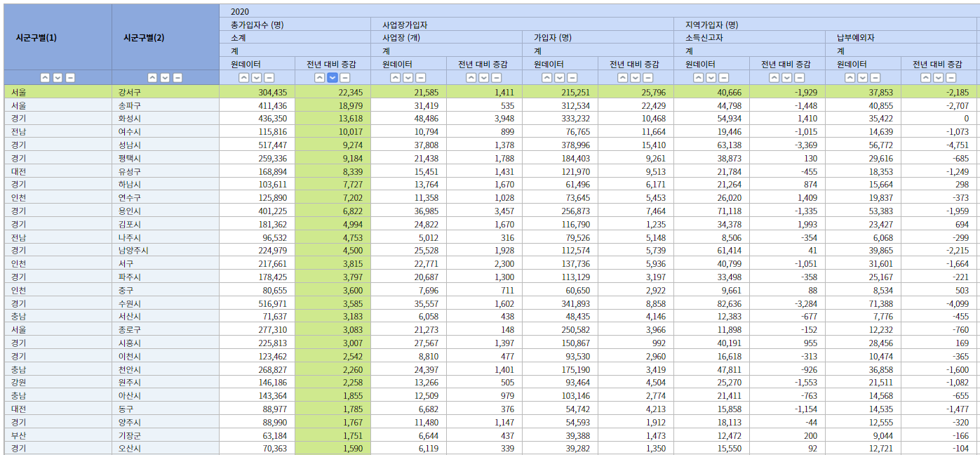Viewport: 980px width, 455px height.
Task: Reset sort for 가입자 (명) 원데이터
Action: point(572,78)
